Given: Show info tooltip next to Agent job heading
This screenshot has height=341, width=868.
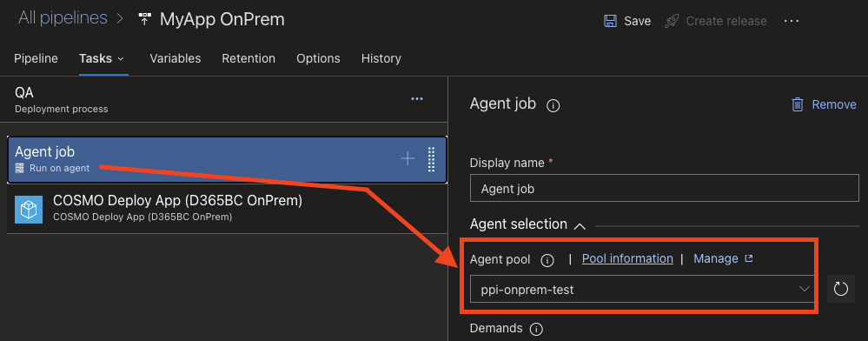Looking at the screenshot, I should click(553, 105).
